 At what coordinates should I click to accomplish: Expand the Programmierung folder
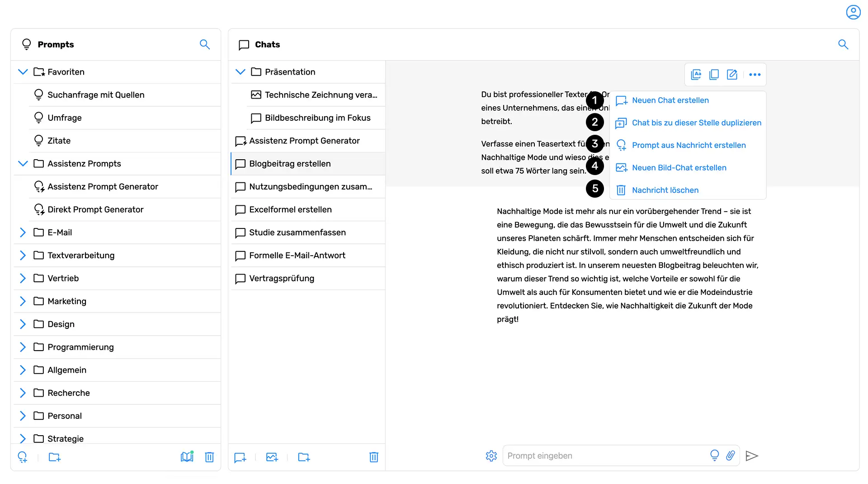(x=23, y=347)
